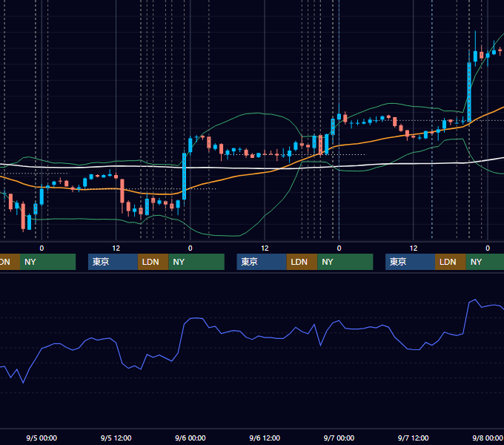Click the tall blue candle before 9/8 00:00

pos(469,92)
